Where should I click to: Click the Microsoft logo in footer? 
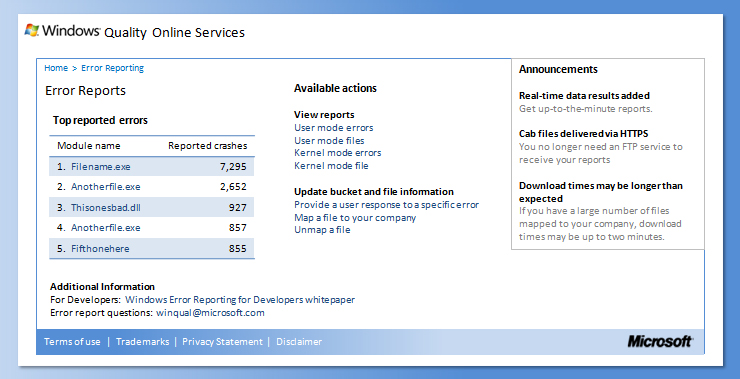pyautogui.click(x=660, y=341)
